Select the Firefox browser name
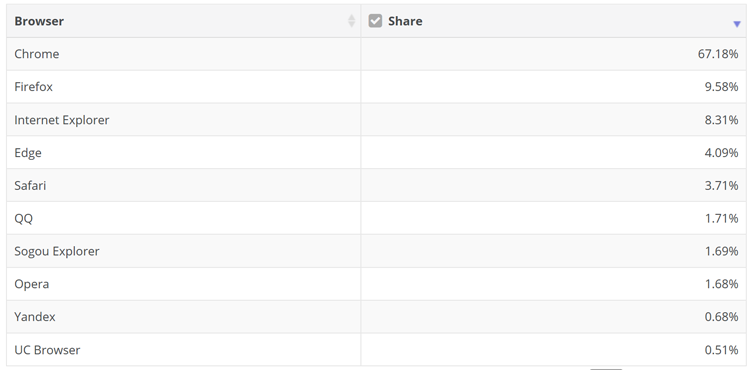 tap(33, 87)
